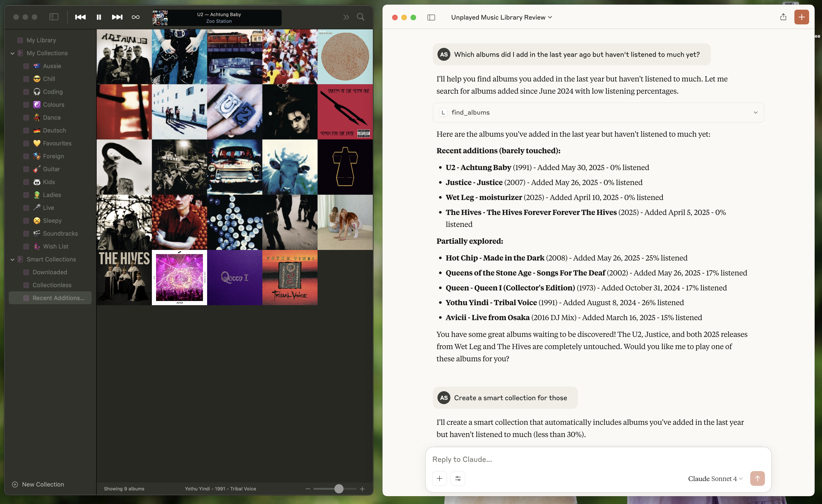The image size is (822, 504).
Task: Select the Tribal Voice album cover
Action: 290,278
